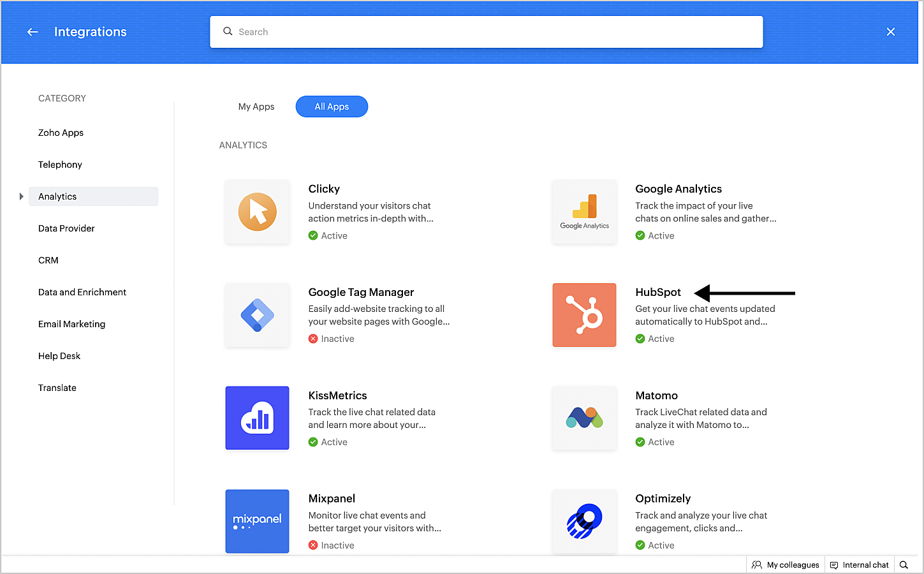Click the green Active check under HubSpot
This screenshot has width=924, height=574.
coord(640,339)
